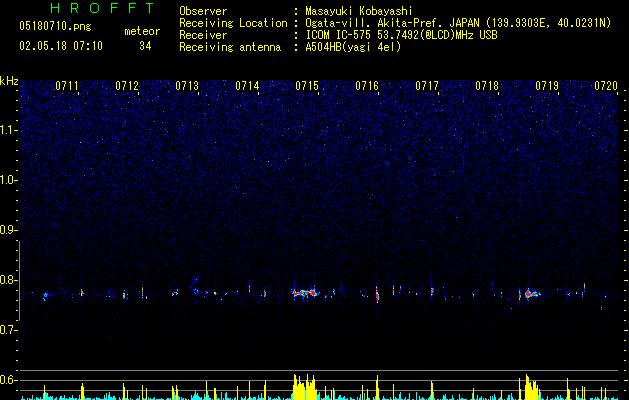Click the HROFFT title text
Image resolution: width=629 pixels, height=400 pixels.
pyautogui.click(x=102, y=8)
